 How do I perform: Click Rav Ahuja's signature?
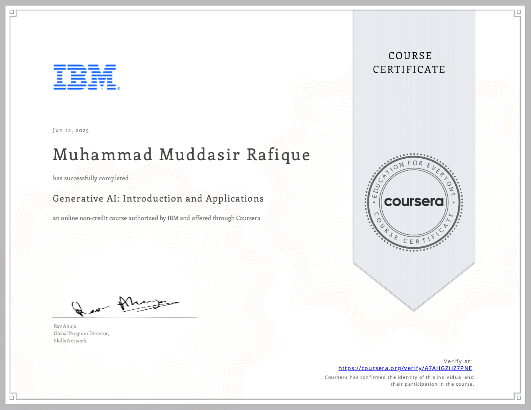click(125, 303)
